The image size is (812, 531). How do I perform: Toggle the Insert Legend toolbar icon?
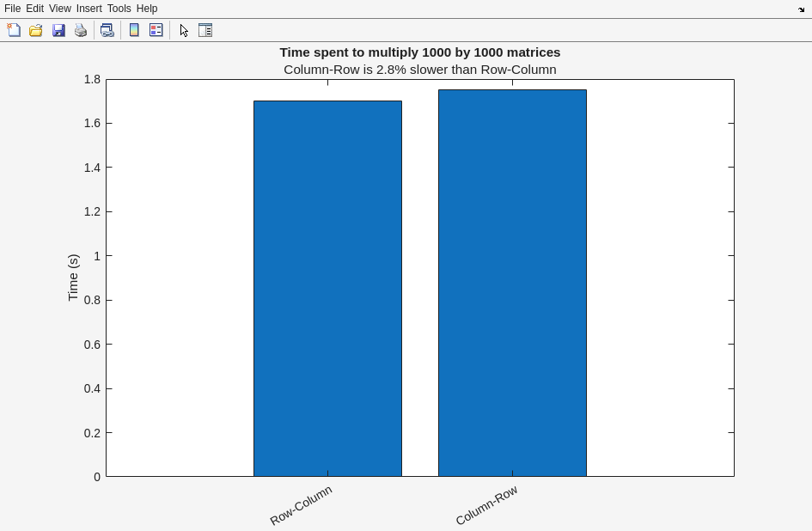(x=156, y=30)
